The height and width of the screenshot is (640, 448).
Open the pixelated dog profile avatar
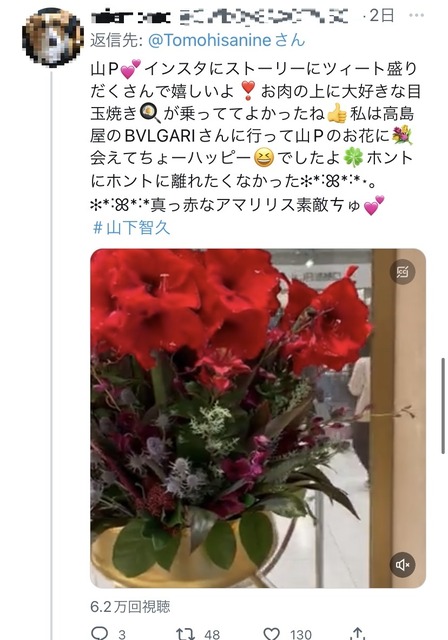[53, 37]
